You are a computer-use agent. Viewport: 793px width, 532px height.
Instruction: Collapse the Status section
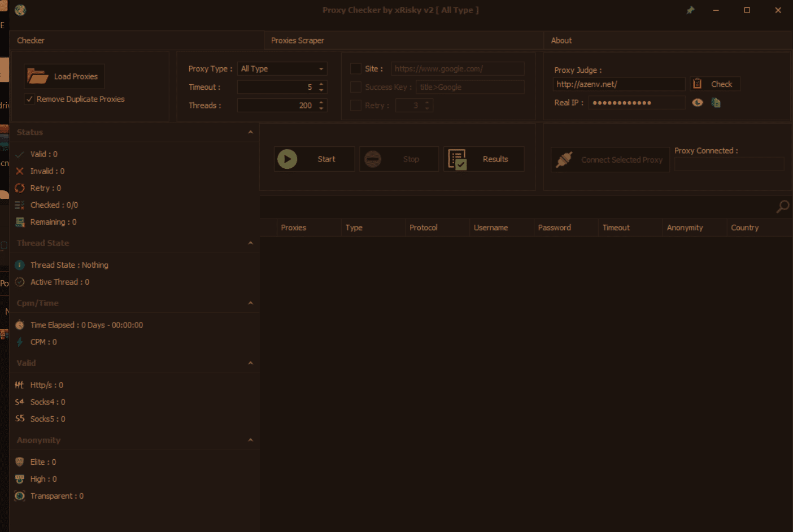tap(250, 132)
